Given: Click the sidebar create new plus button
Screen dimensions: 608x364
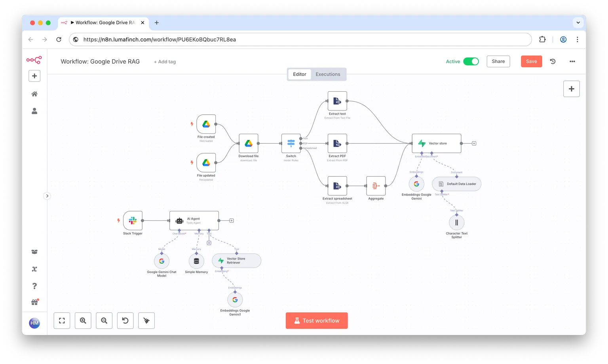Looking at the screenshot, I should pyautogui.click(x=34, y=76).
